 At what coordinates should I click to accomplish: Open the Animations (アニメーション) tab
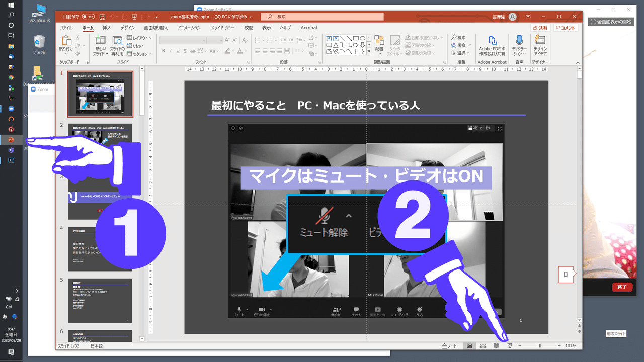tap(189, 28)
